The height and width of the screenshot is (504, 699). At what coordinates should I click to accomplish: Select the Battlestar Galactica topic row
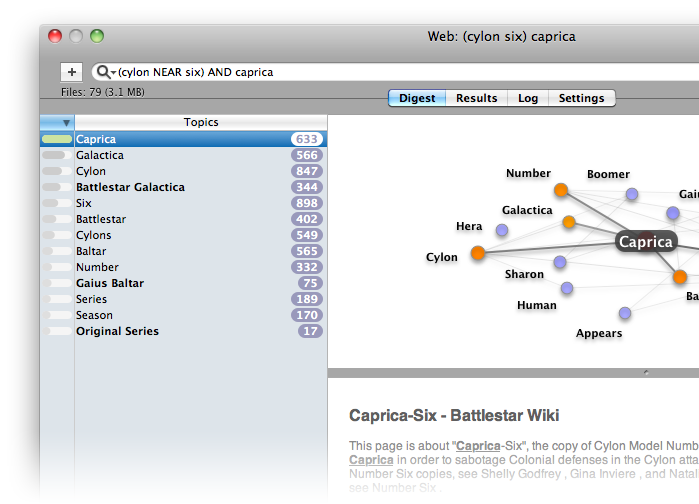183,187
